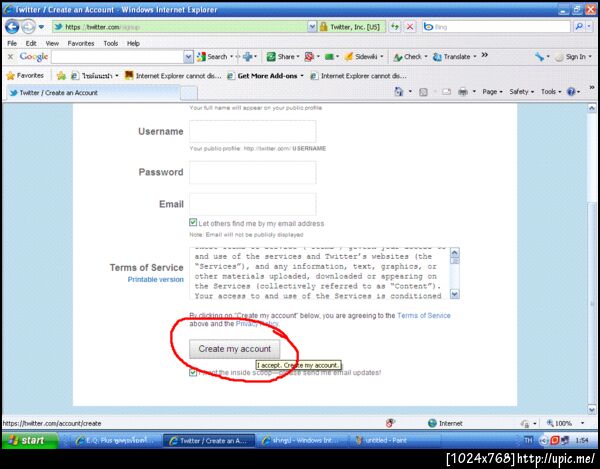Click in the Username input field
This screenshot has width=600, height=469.
pos(253,132)
